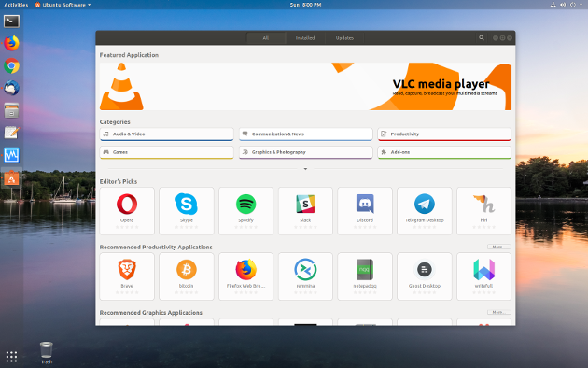
Task: Switch to the Installed tab
Action: [x=305, y=38]
